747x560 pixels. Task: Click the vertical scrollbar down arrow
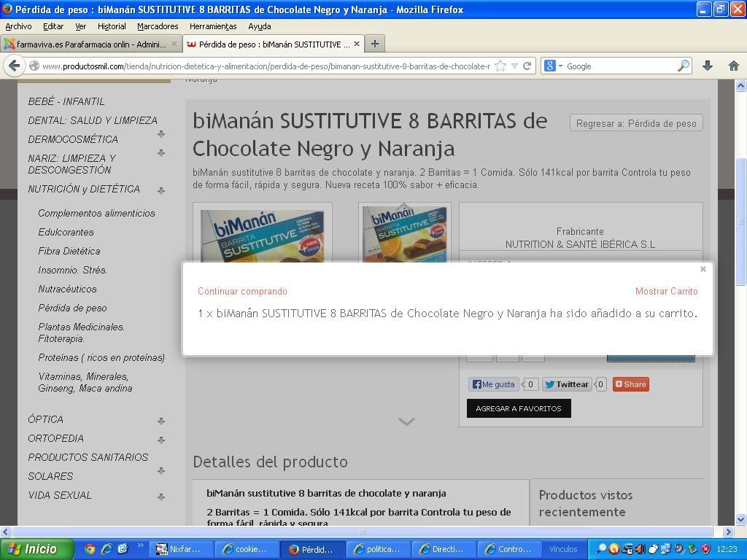click(x=741, y=519)
